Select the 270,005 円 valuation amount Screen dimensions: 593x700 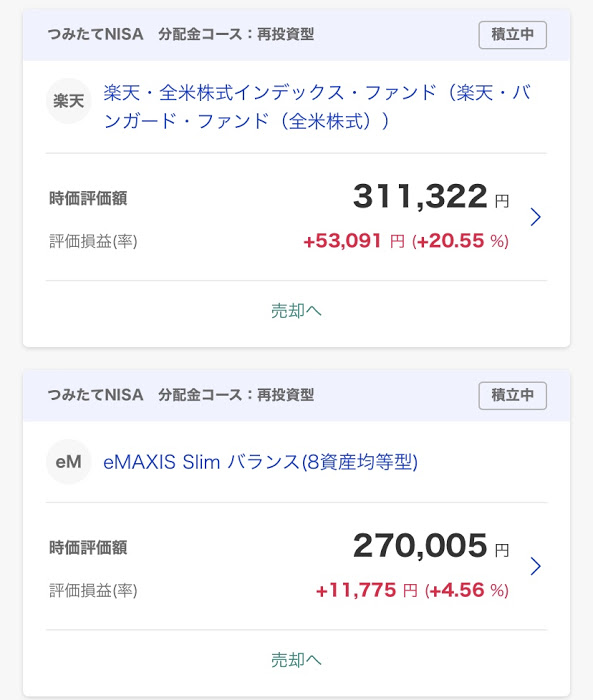(x=431, y=546)
